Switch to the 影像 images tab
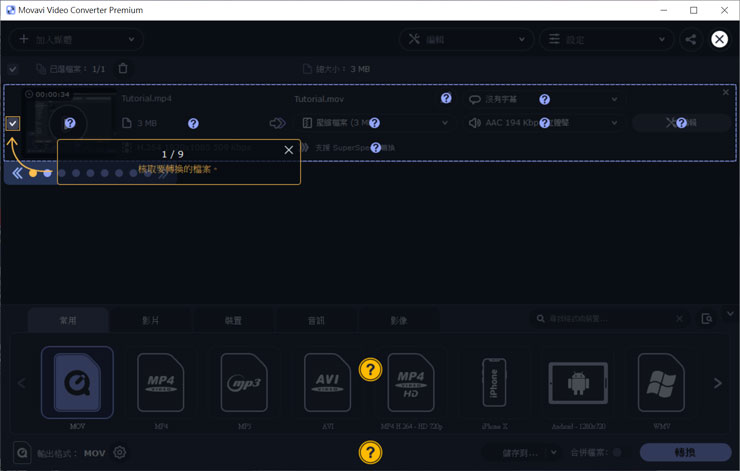The width and height of the screenshot is (740, 471). point(399,320)
